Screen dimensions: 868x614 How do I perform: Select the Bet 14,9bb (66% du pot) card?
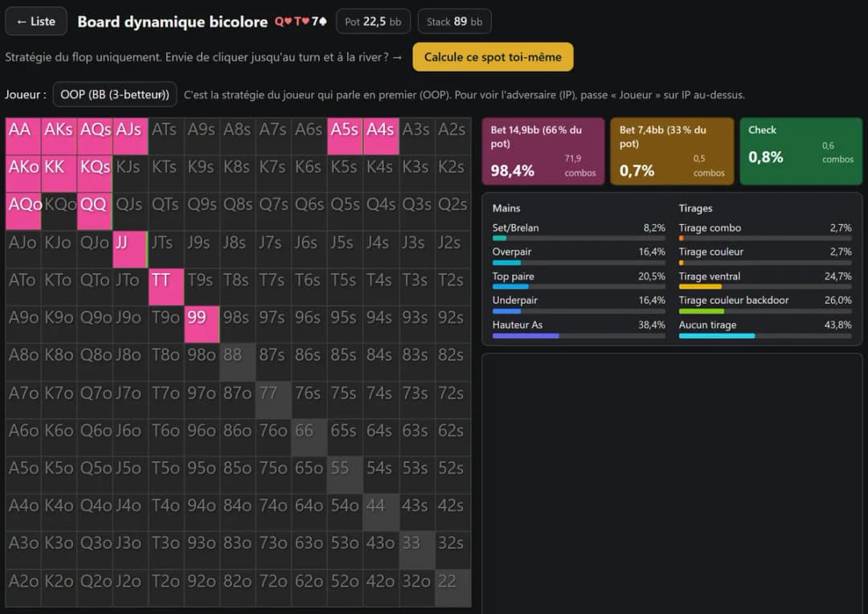[x=543, y=151]
